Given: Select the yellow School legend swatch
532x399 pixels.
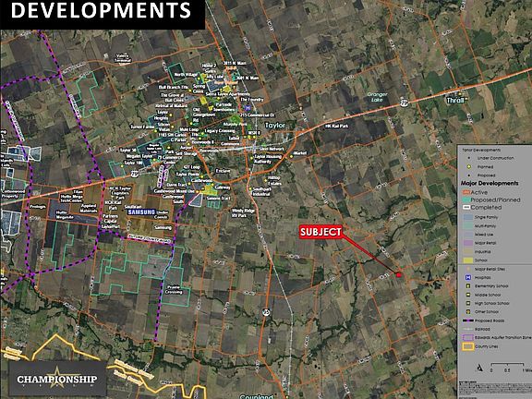Looking at the screenshot, I should (468, 260).
